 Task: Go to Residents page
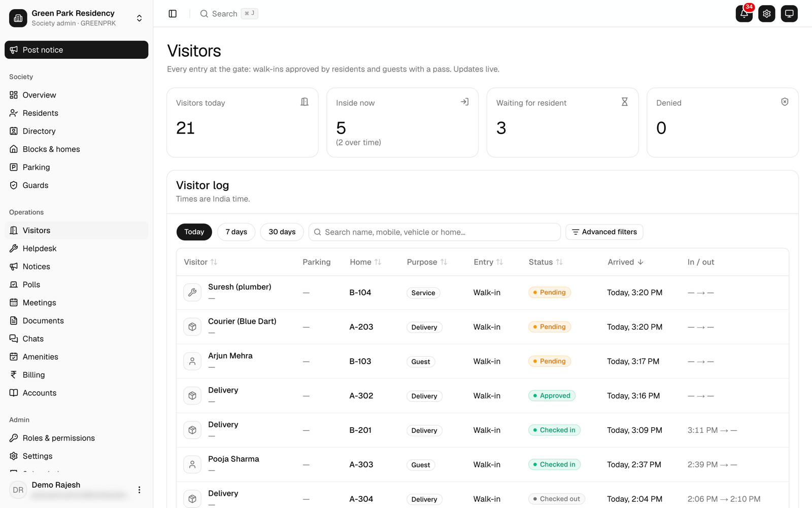tap(76, 113)
